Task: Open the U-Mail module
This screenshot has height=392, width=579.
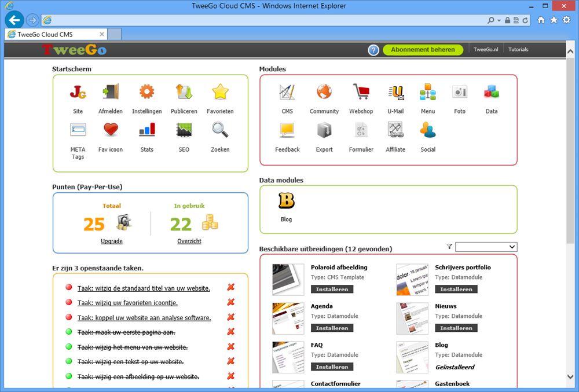Action: (x=396, y=92)
